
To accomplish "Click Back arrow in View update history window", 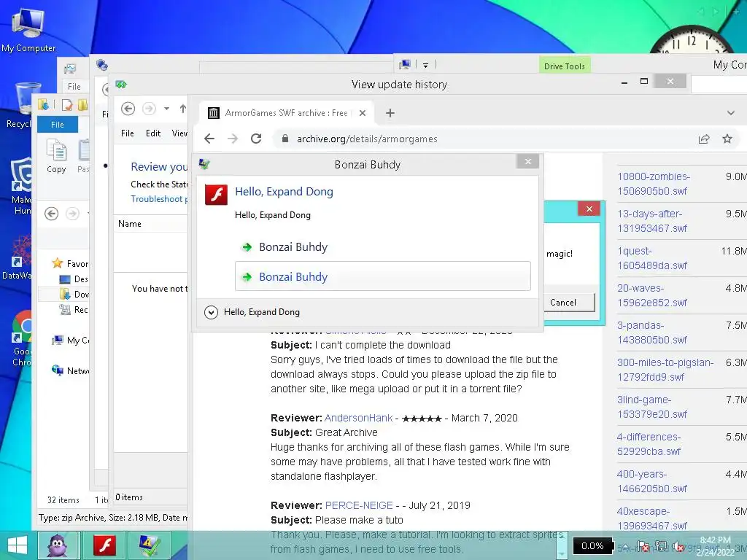I will (x=128, y=109).
